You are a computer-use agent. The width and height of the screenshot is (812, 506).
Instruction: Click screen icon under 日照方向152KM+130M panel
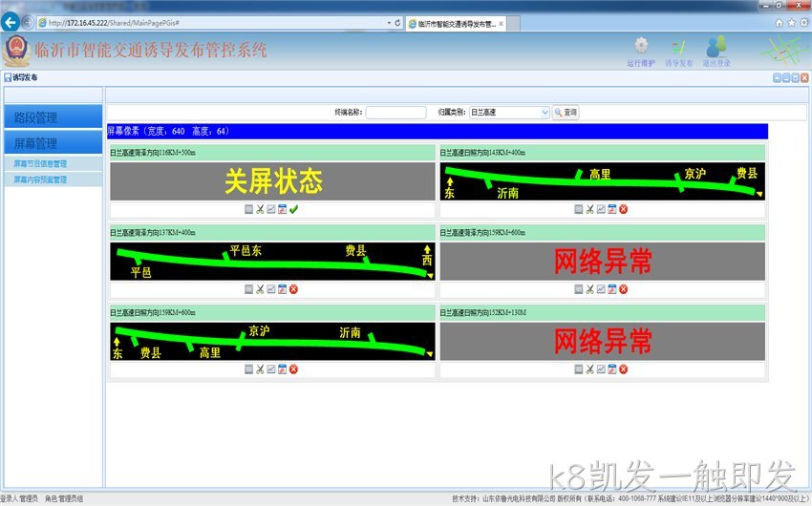[x=579, y=369]
